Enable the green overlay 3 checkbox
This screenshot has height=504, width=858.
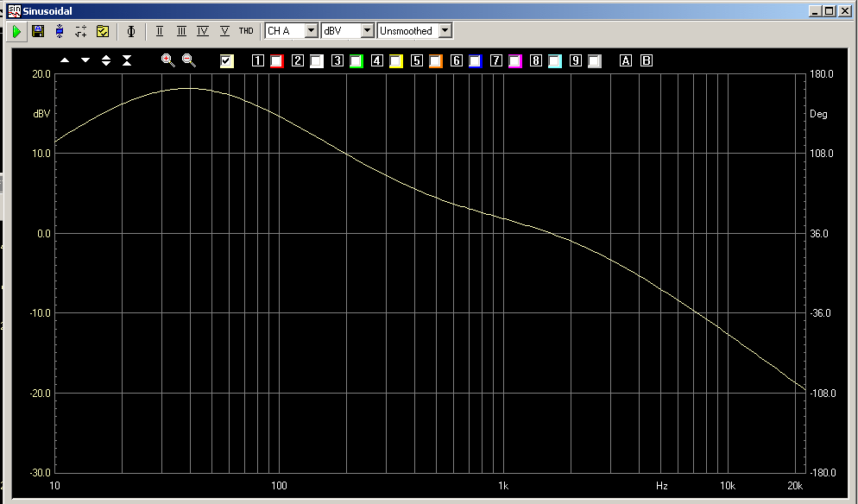pos(356,61)
